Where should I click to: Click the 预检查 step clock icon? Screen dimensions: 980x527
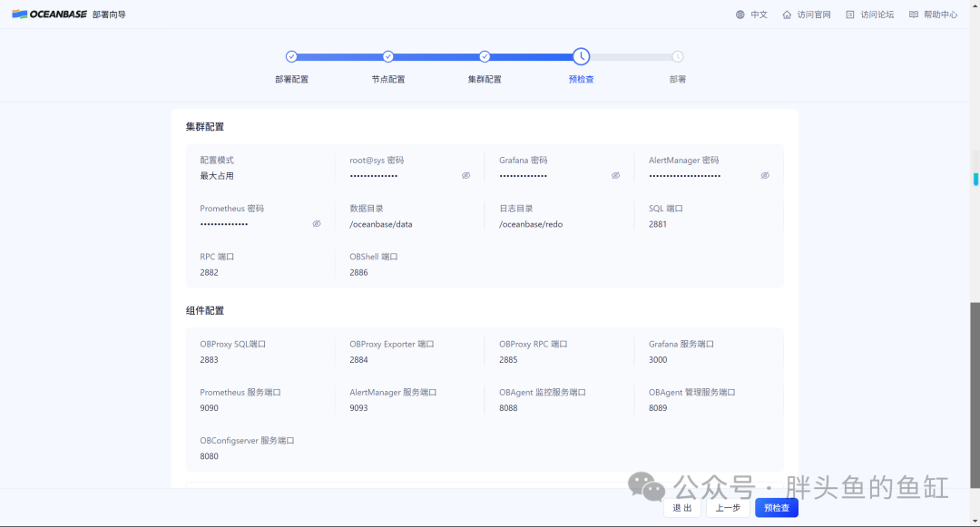click(x=582, y=57)
